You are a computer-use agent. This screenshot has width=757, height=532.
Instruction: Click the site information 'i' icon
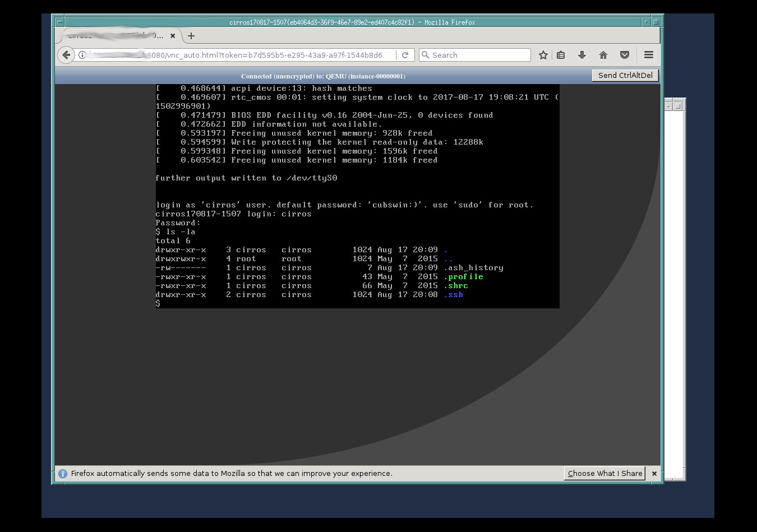click(x=81, y=55)
